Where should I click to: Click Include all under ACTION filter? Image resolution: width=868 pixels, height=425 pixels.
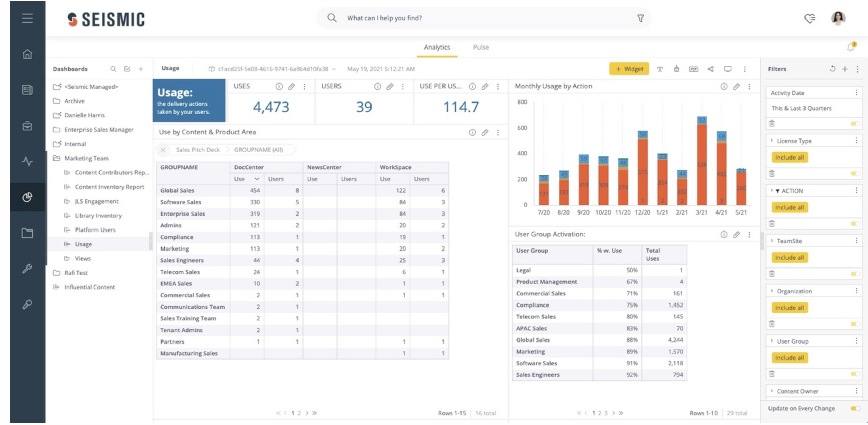click(789, 207)
